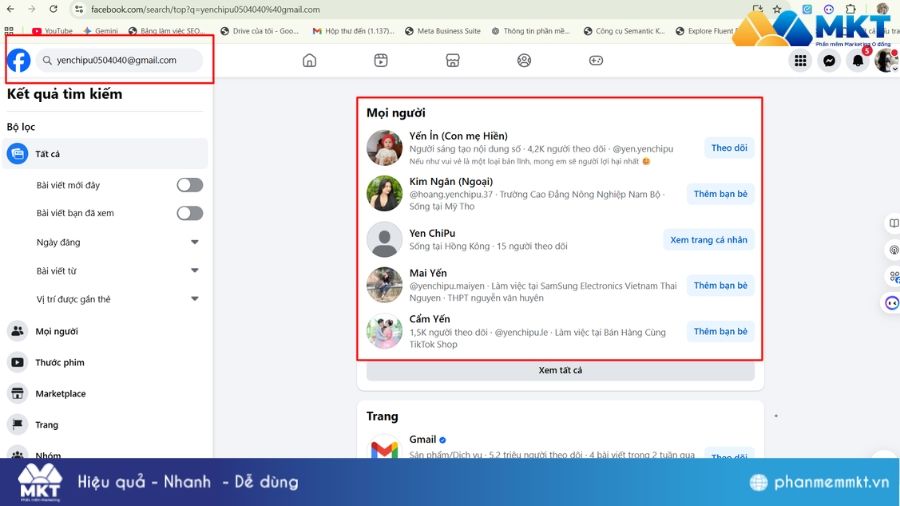This screenshot has width=900, height=506.
Task: Click the Facebook logo icon
Action: pyautogui.click(x=18, y=60)
